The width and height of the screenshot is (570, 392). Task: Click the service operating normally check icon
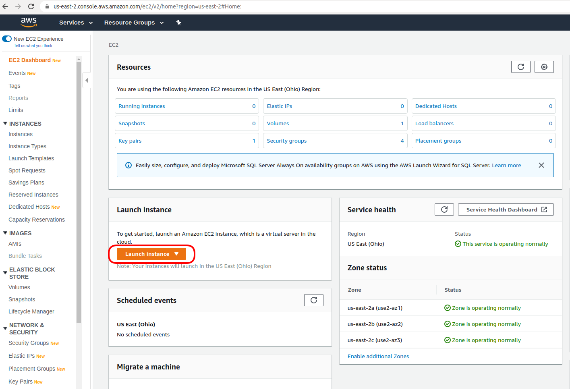458,244
